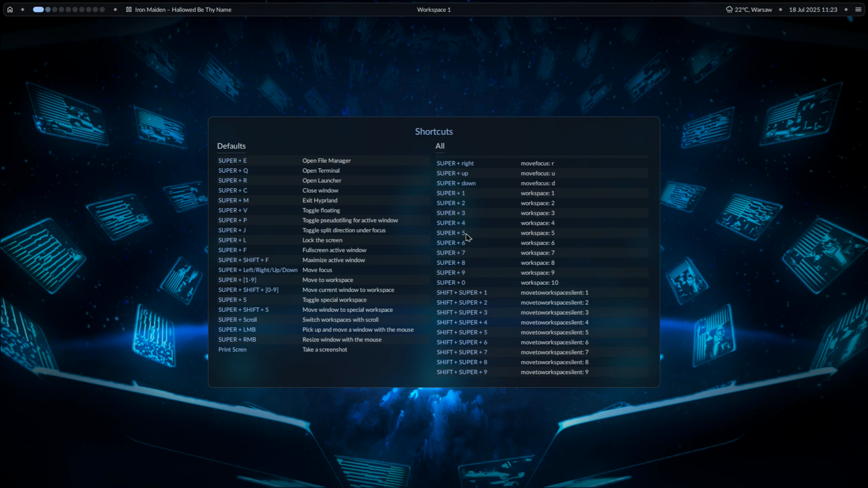The width and height of the screenshot is (868, 488).
Task: Open the date and time widget
Action: coord(813,9)
